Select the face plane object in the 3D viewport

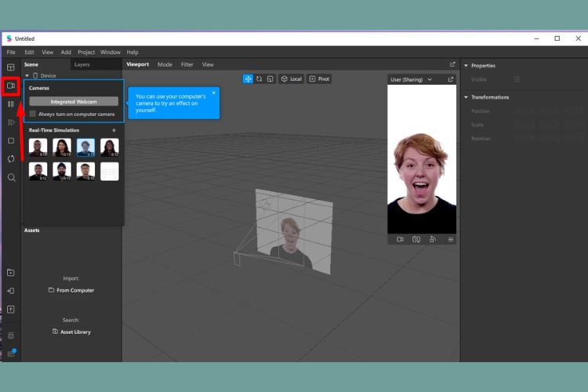pyautogui.click(x=294, y=232)
